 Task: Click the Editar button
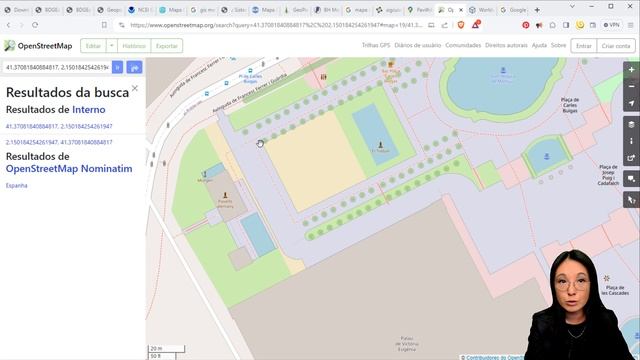(93, 46)
